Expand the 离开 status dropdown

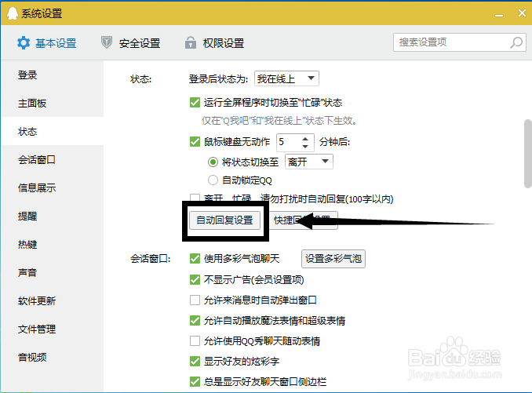(x=309, y=162)
